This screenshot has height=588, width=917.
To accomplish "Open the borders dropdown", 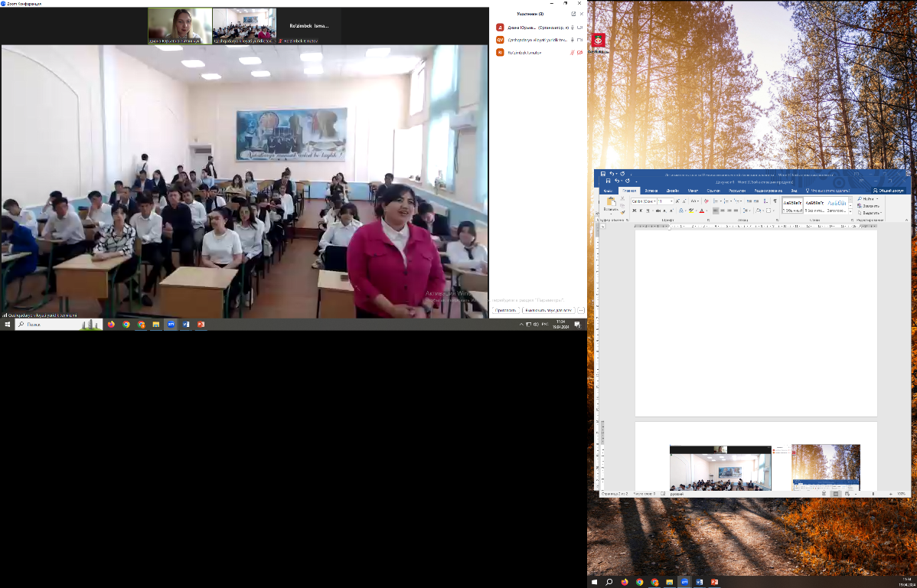I will click(x=774, y=211).
